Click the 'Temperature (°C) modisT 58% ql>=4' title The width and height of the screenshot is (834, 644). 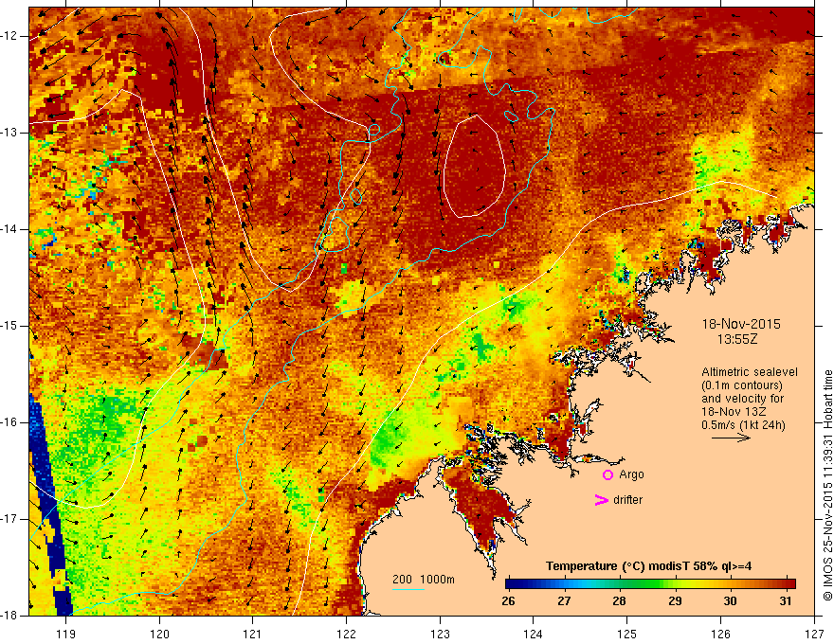pyautogui.click(x=648, y=566)
